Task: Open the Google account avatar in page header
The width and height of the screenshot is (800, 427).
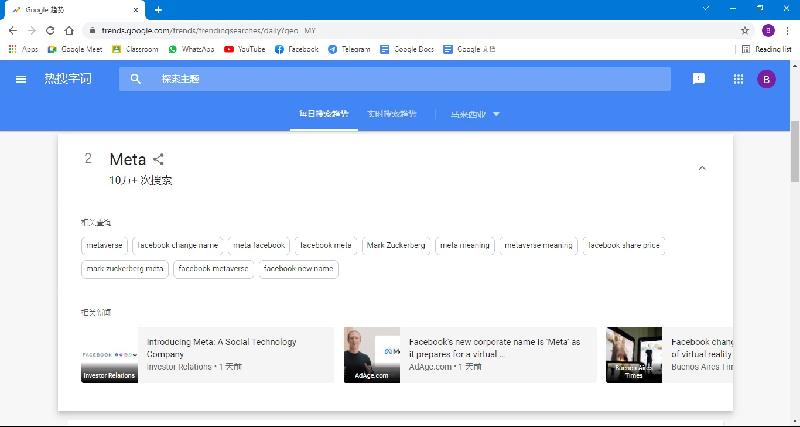Action: pos(766,79)
